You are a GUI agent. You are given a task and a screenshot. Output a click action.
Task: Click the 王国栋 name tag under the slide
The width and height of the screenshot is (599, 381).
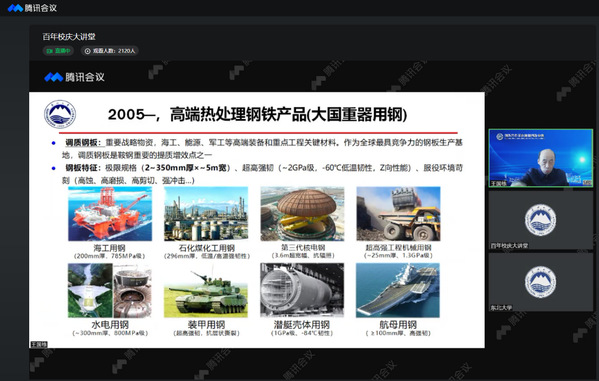coord(39,344)
